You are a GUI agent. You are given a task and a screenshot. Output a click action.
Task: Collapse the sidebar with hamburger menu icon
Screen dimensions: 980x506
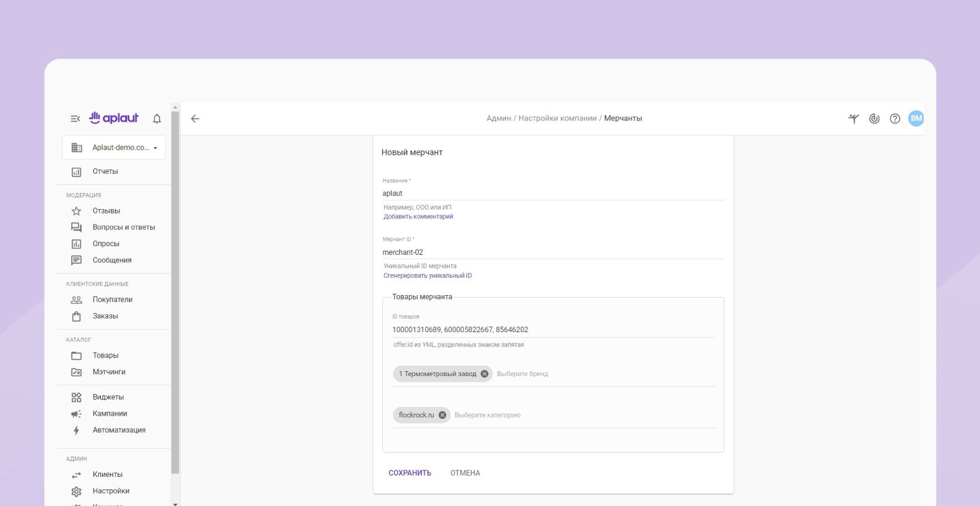[75, 119]
